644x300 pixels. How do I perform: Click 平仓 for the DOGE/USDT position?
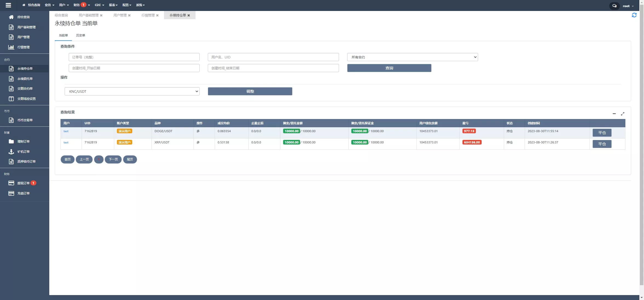602,133
